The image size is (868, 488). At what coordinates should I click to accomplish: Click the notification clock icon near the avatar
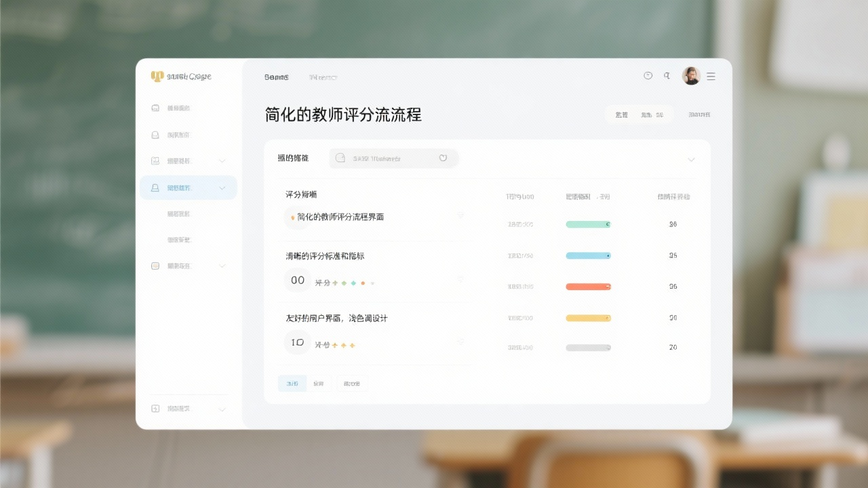tap(648, 75)
